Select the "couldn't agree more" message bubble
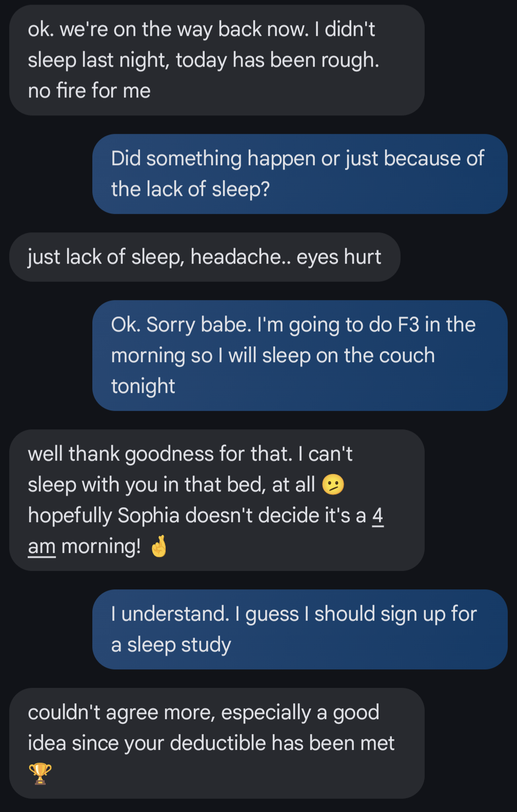The width and height of the screenshot is (517, 812). coord(216,743)
